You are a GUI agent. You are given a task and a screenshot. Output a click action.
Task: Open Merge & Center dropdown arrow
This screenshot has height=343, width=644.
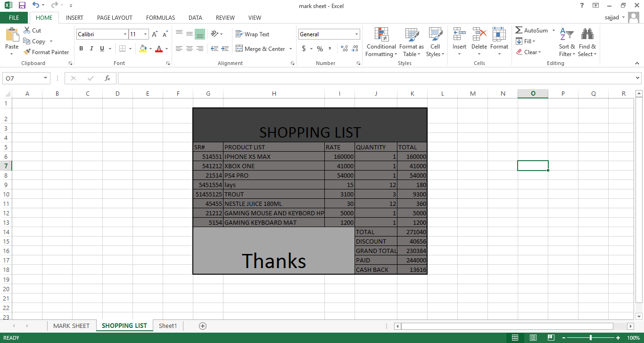click(x=290, y=49)
